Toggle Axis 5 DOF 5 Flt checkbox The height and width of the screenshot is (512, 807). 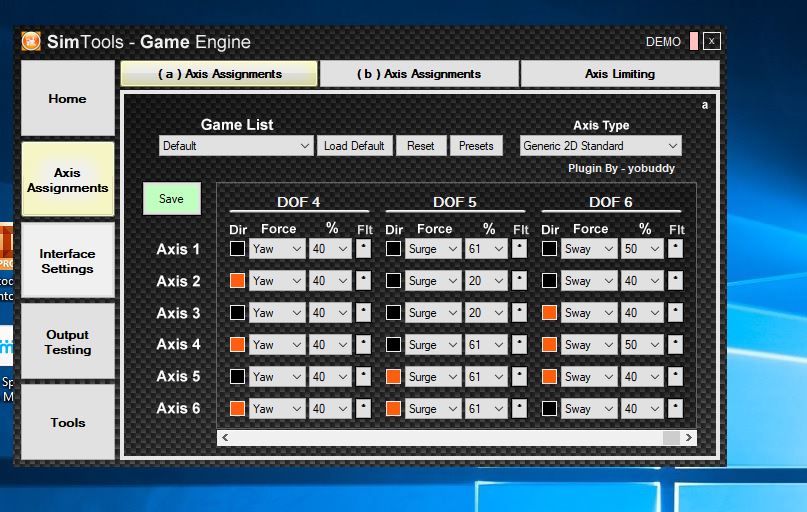coord(519,376)
